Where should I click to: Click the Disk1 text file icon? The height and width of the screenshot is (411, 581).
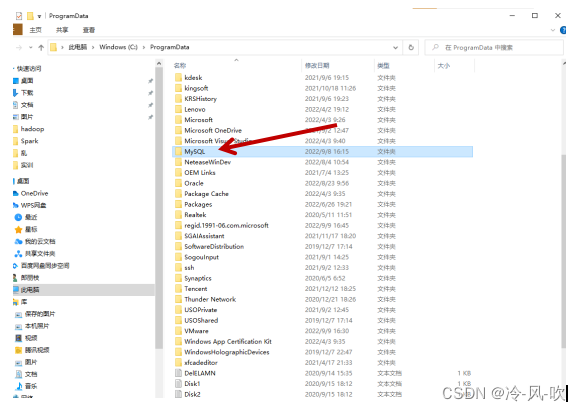pos(179,384)
